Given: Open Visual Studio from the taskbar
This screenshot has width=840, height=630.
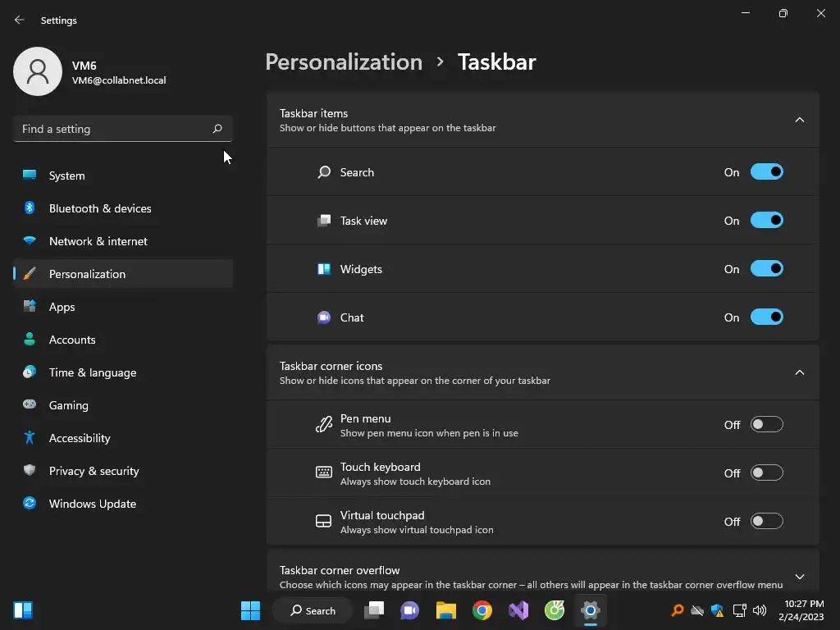Looking at the screenshot, I should (518, 610).
